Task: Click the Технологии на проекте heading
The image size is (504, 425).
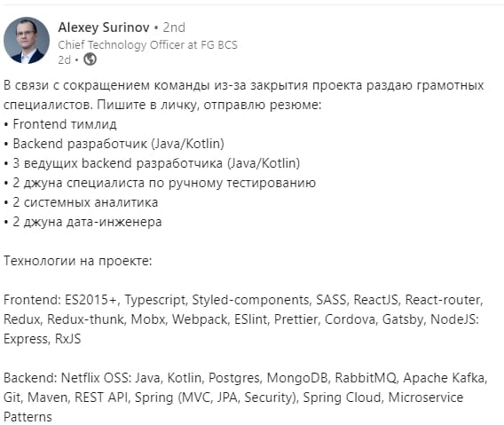Action: (x=77, y=261)
